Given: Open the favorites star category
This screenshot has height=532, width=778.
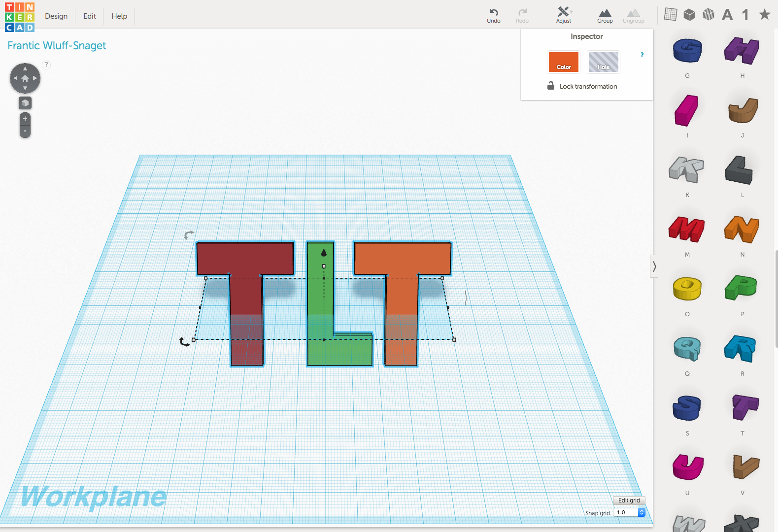Looking at the screenshot, I should tap(765, 14).
